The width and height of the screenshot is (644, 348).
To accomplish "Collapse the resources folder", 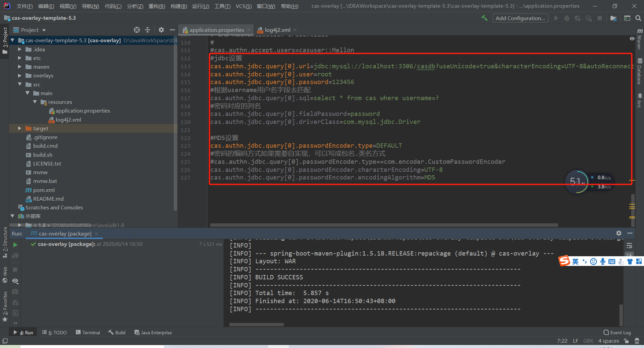I will click(35, 101).
